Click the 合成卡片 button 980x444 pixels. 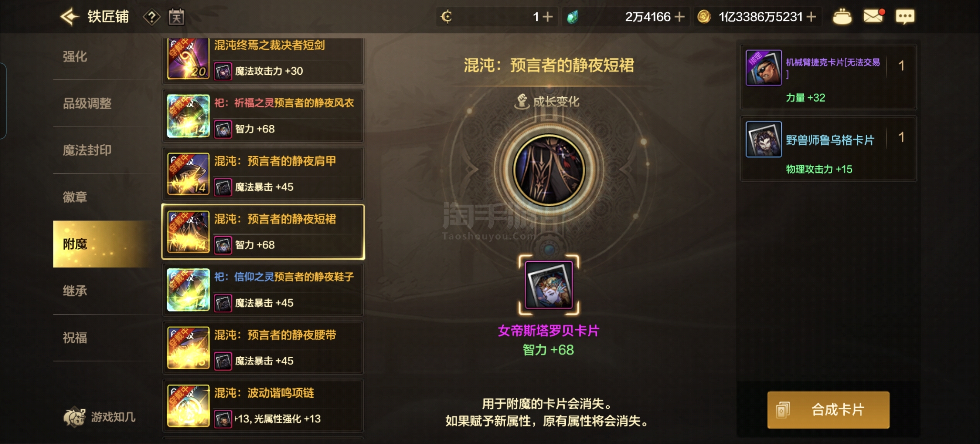pos(828,410)
